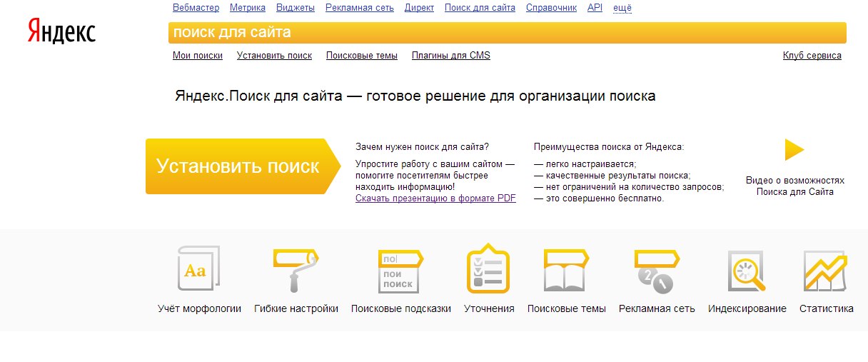Open API in top navigation

pyautogui.click(x=595, y=8)
